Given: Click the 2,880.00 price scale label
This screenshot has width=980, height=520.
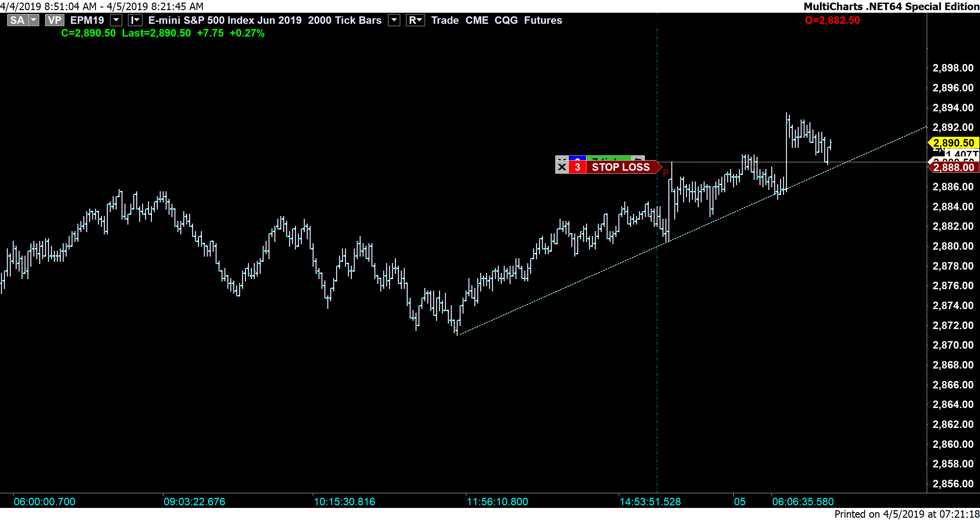Looking at the screenshot, I should click(x=953, y=246).
